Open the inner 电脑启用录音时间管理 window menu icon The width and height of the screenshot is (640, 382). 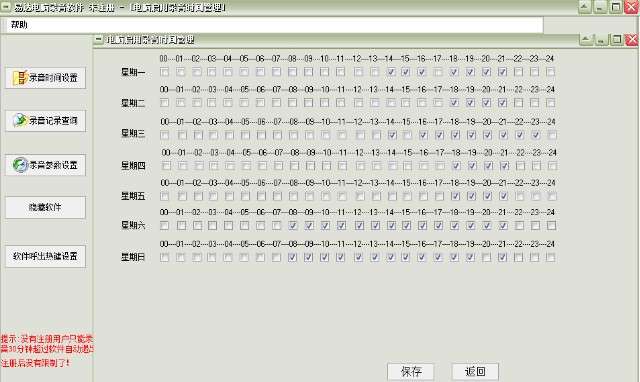[x=98, y=39]
